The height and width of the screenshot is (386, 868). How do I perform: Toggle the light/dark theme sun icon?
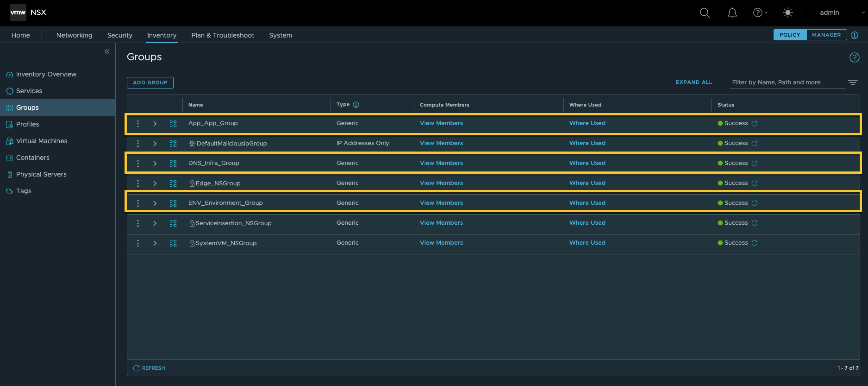point(787,13)
